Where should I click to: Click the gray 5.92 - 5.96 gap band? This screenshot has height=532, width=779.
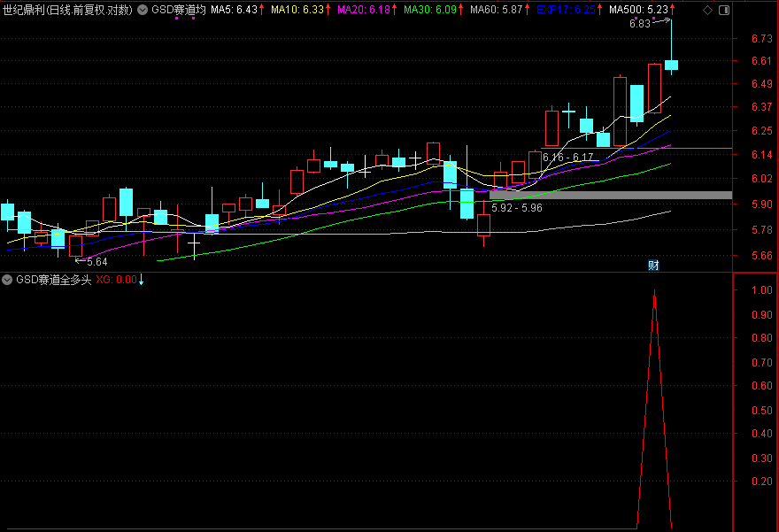[x=611, y=195]
